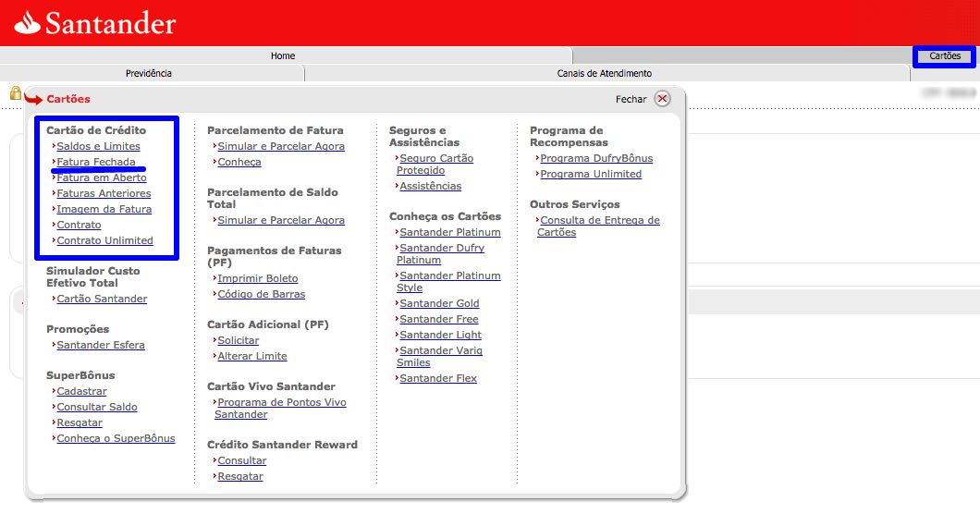This screenshot has width=980, height=526.
Task: Open Código de Barras link
Action: (x=262, y=294)
